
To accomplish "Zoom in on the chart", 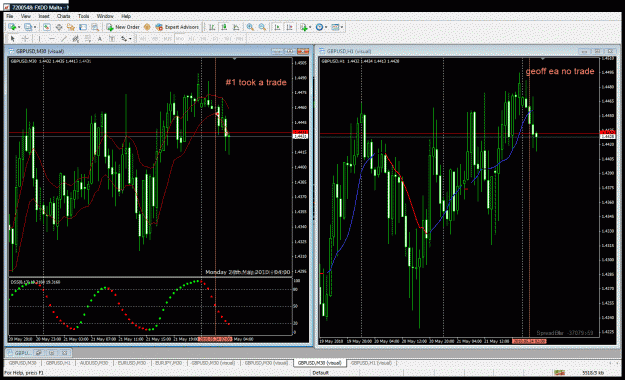I will click(x=250, y=27).
